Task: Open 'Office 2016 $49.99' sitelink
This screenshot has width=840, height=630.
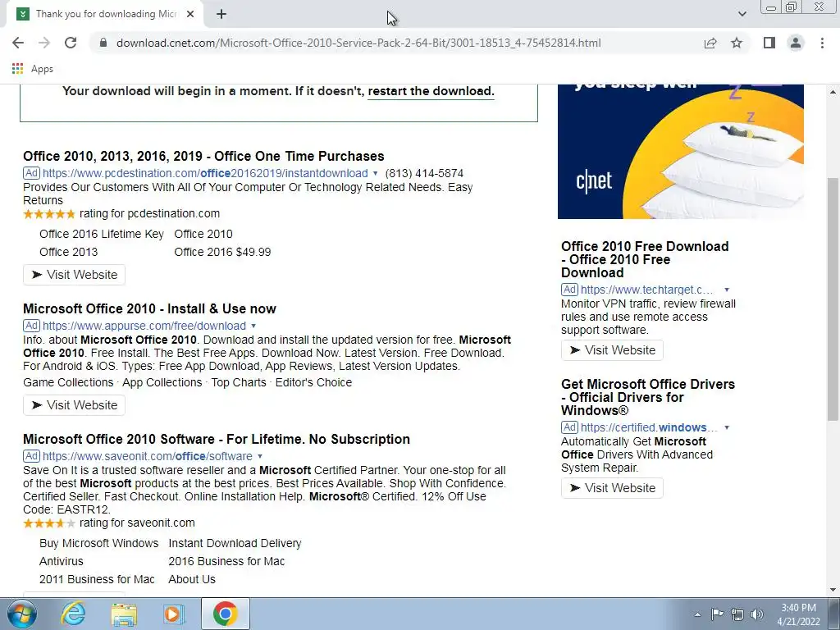Action: coord(222,252)
